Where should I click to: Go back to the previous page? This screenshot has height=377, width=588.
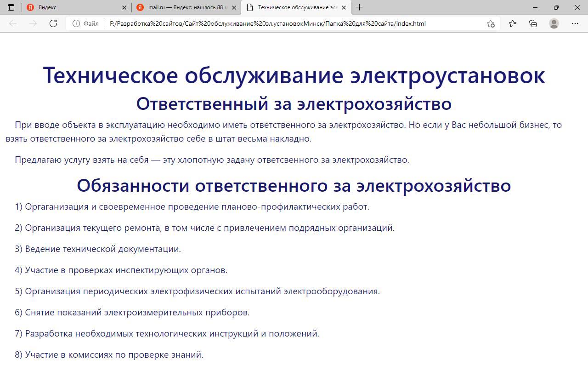pyautogui.click(x=13, y=23)
